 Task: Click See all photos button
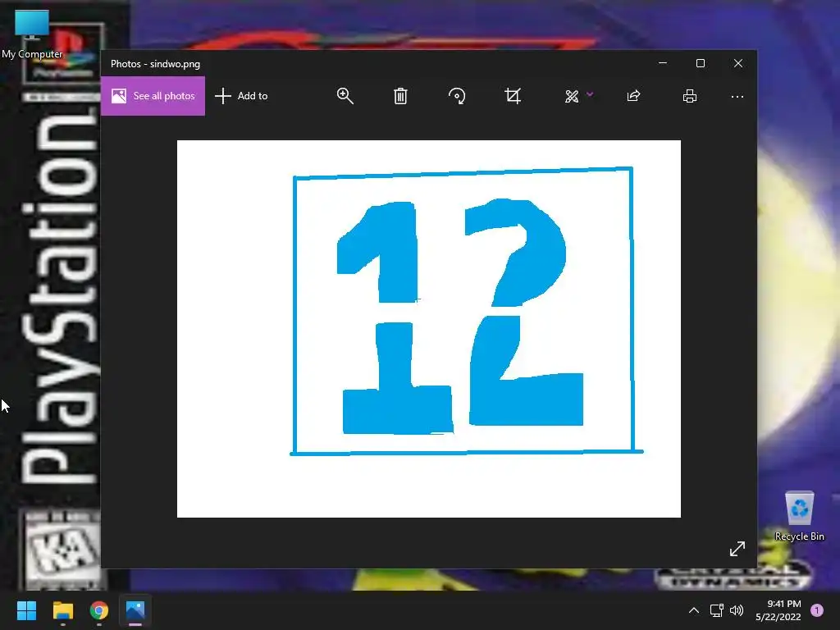point(153,96)
